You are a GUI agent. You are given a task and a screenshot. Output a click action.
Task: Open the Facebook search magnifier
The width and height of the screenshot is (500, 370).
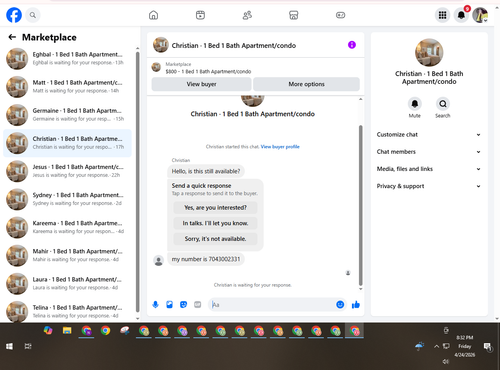[33, 15]
